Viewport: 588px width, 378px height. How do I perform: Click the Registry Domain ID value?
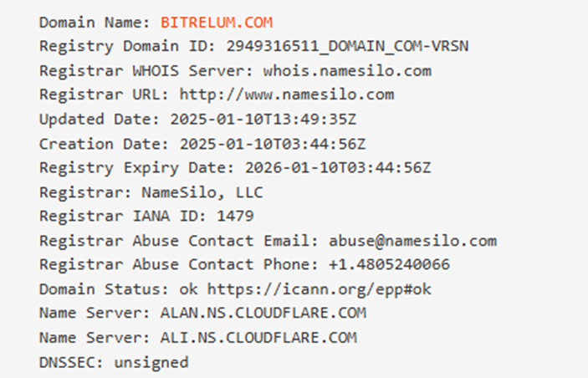[347, 47]
